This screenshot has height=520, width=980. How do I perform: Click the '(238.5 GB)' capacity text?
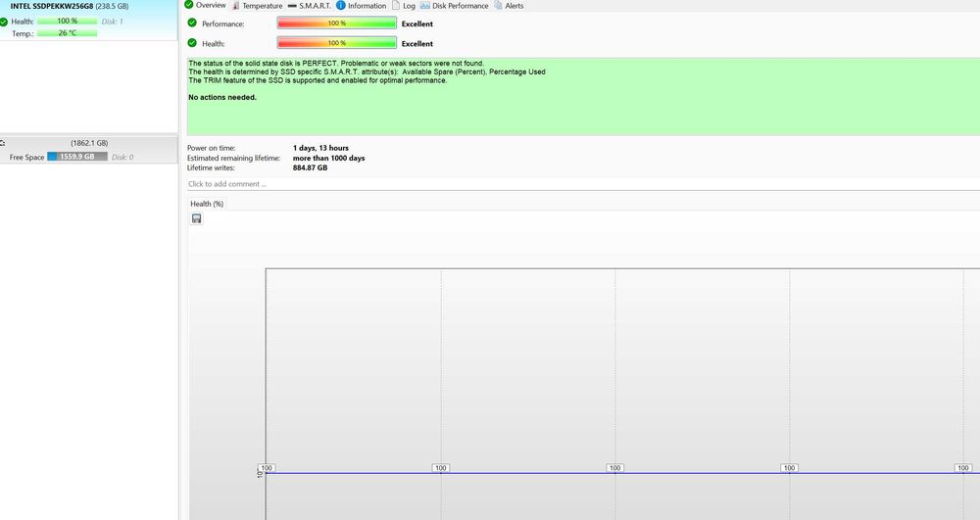[112, 6]
